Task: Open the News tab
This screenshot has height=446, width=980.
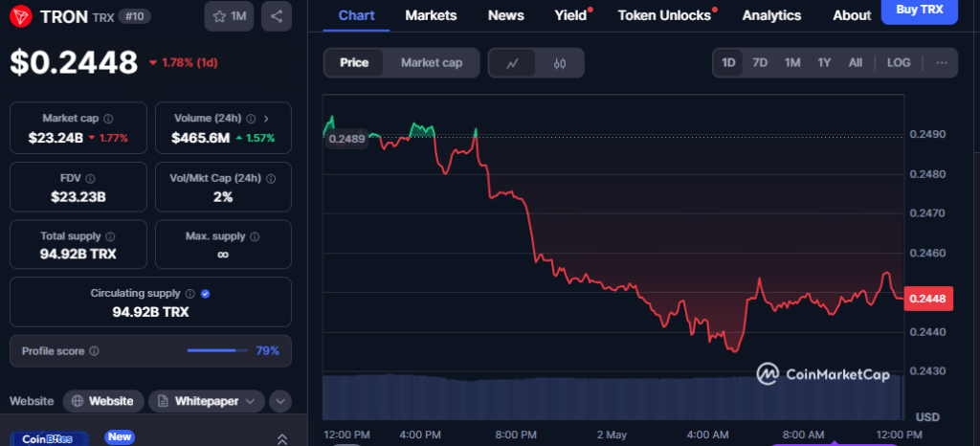Action: pyautogui.click(x=505, y=15)
